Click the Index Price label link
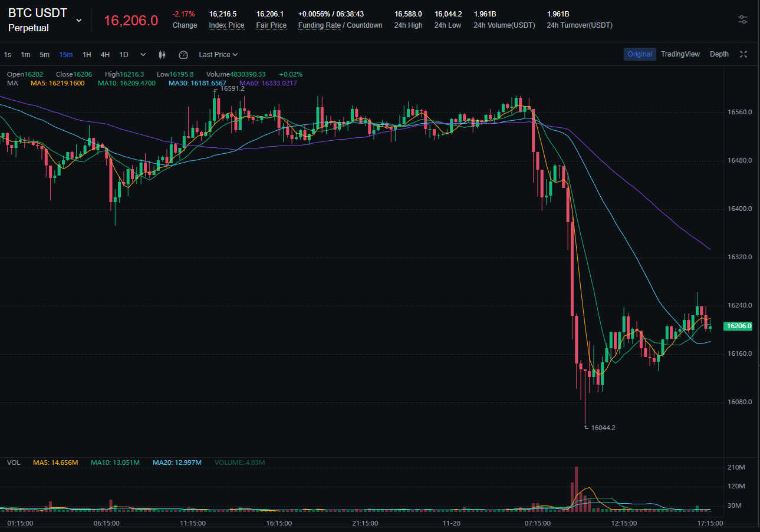This screenshot has height=532, width=760. click(226, 25)
